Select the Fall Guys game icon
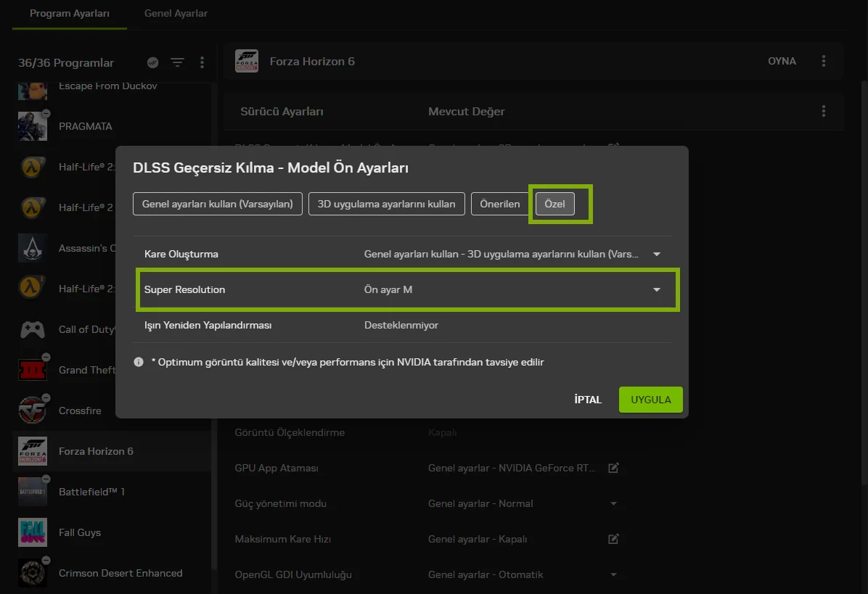Image resolution: width=868 pixels, height=594 pixels. pos(33,532)
